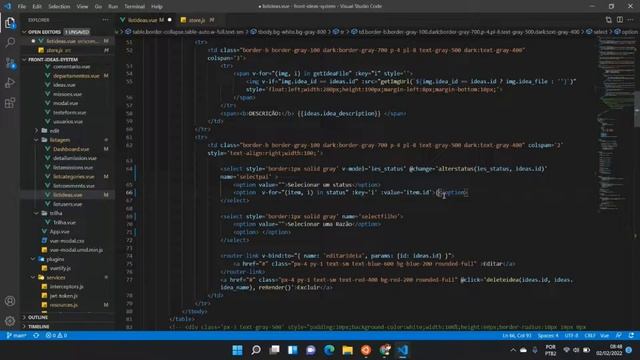Click the git branch main in status bar
Image resolution: width=640 pixels, height=360 pixels.
(x=17, y=336)
